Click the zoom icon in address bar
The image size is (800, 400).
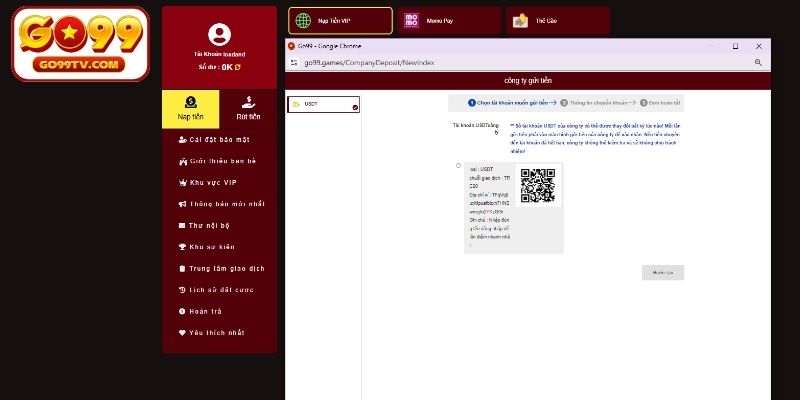click(x=758, y=62)
